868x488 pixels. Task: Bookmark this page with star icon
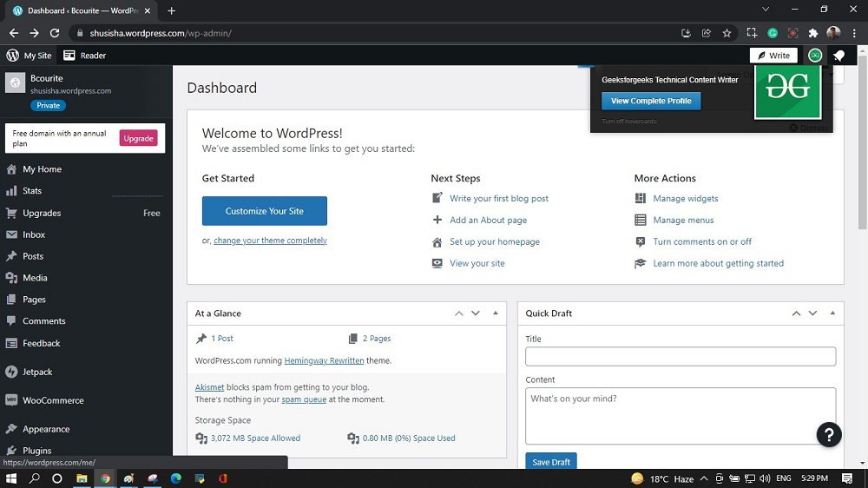(x=727, y=33)
